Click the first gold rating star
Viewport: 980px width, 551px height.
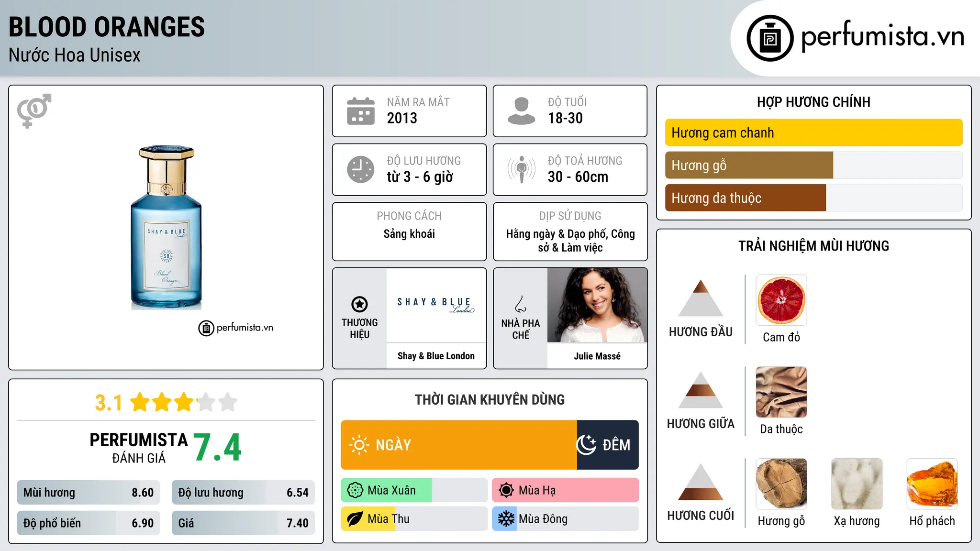[140, 402]
